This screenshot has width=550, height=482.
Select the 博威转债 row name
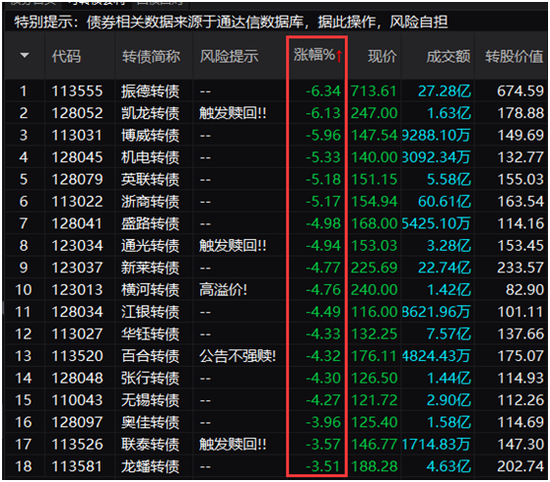[x=150, y=136]
